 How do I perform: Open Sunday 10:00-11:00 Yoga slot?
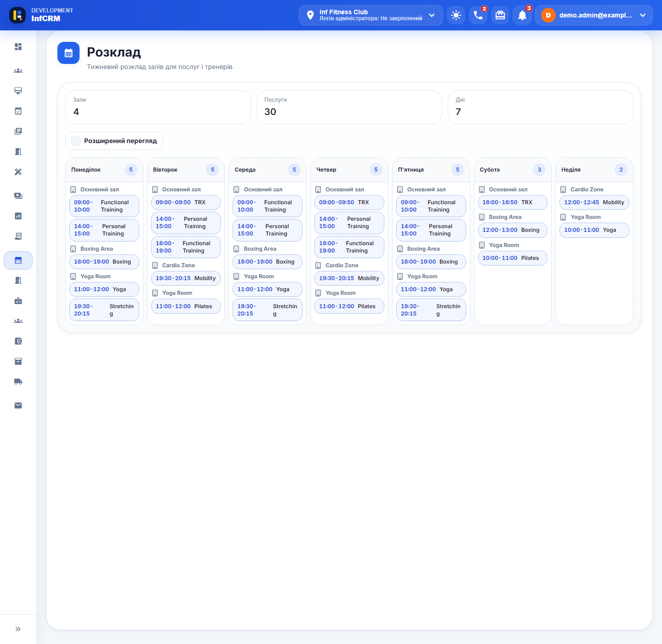click(594, 230)
